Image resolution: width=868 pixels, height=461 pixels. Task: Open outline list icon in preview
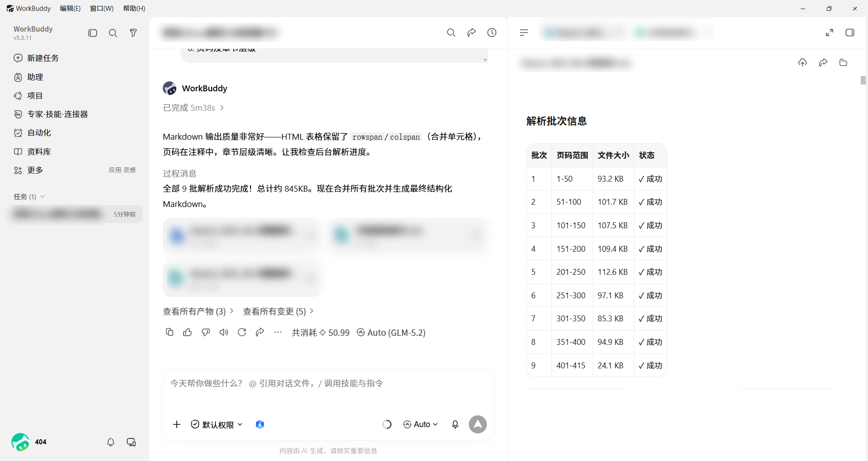(x=524, y=33)
